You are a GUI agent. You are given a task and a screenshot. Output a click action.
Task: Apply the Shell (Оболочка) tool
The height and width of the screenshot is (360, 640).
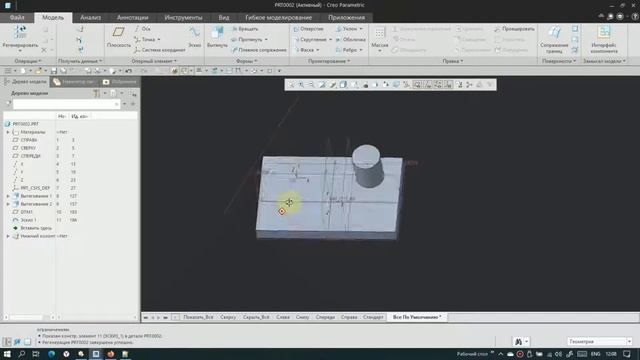[351, 40]
